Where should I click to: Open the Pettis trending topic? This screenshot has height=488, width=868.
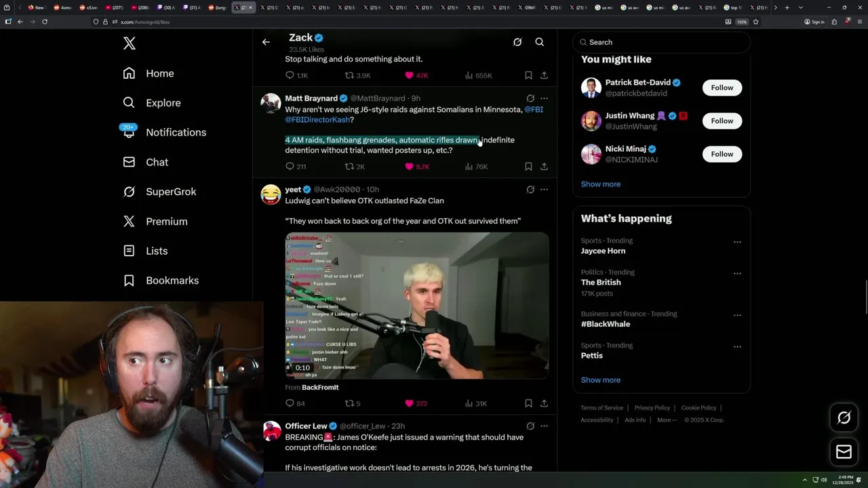(592, 355)
